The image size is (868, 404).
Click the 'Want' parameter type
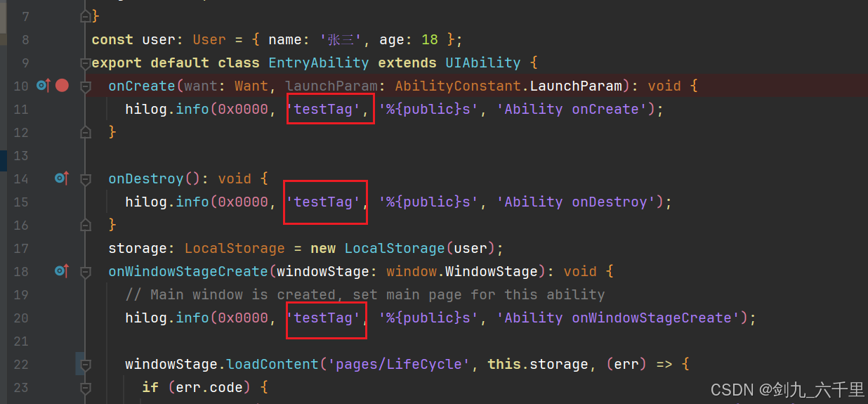251,86
